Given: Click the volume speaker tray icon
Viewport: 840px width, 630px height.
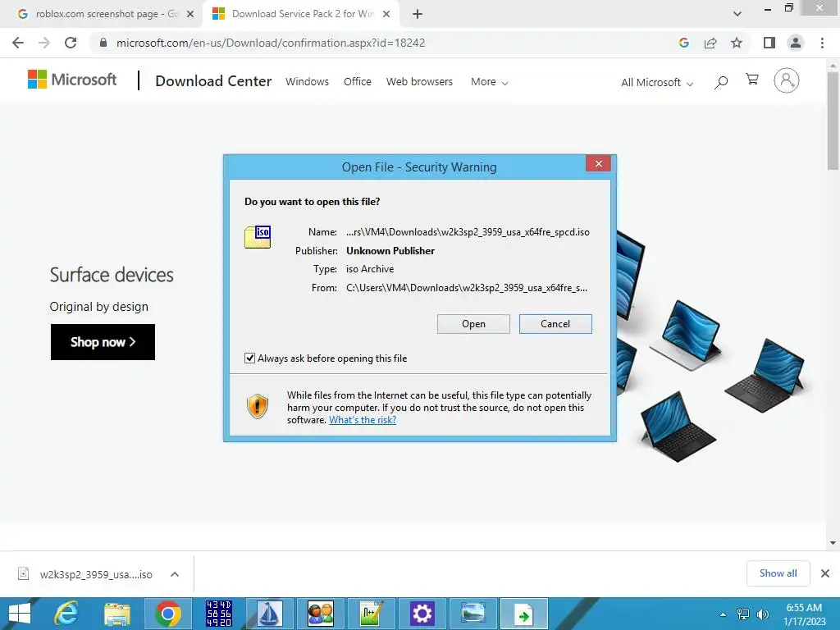Looking at the screenshot, I should (762, 614).
